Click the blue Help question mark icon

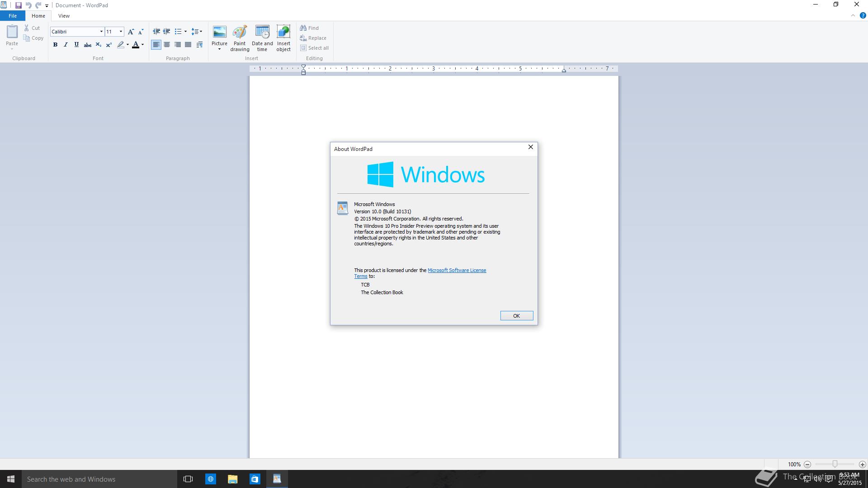(863, 15)
